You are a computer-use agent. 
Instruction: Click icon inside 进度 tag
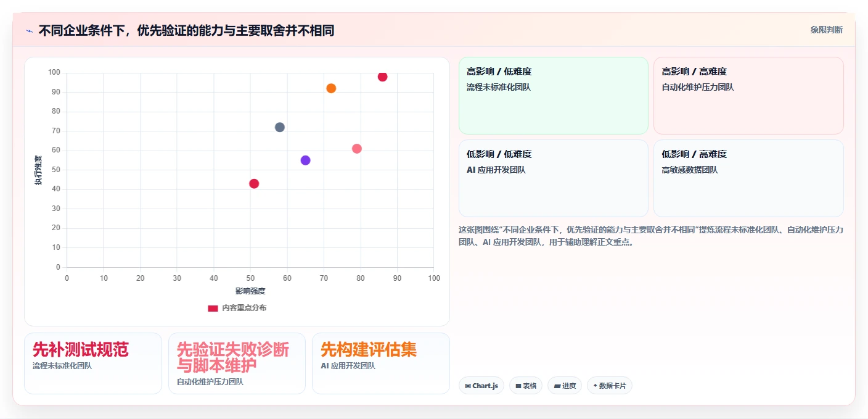[x=557, y=386]
